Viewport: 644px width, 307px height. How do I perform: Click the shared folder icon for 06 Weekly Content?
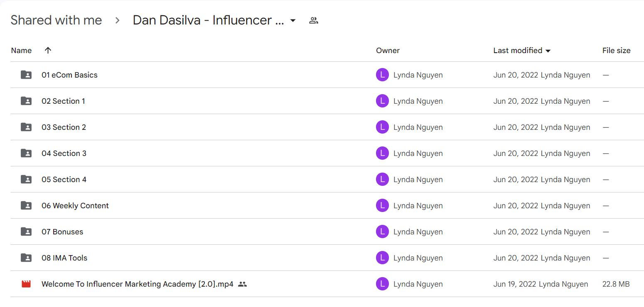[26, 206]
